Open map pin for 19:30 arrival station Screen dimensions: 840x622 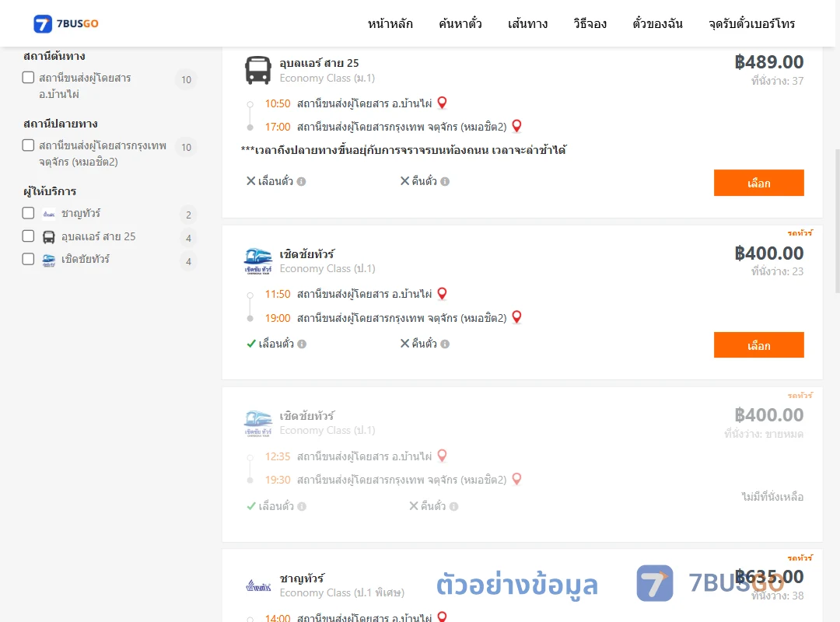[x=516, y=479]
